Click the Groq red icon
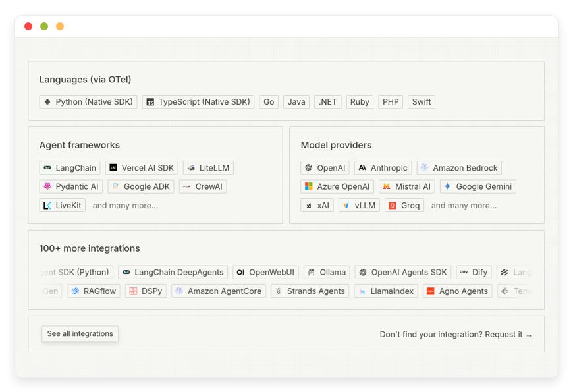This screenshot has height=392, width=573. (x=393, y=206)
